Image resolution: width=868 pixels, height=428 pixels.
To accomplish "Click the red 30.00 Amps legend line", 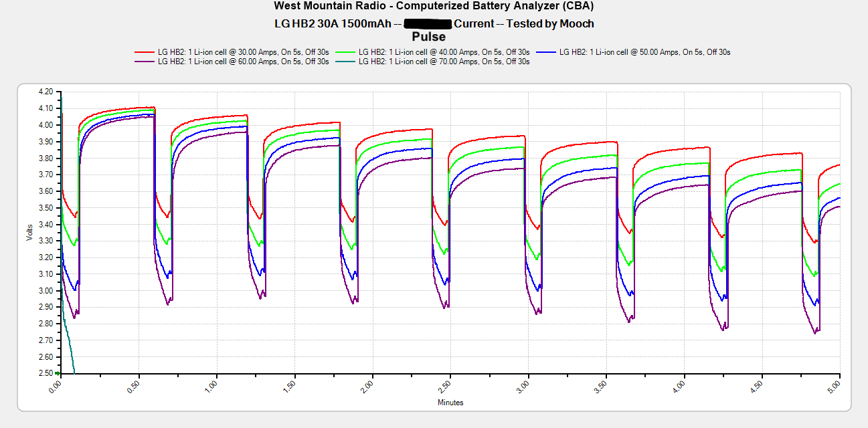I will [145, 52].
